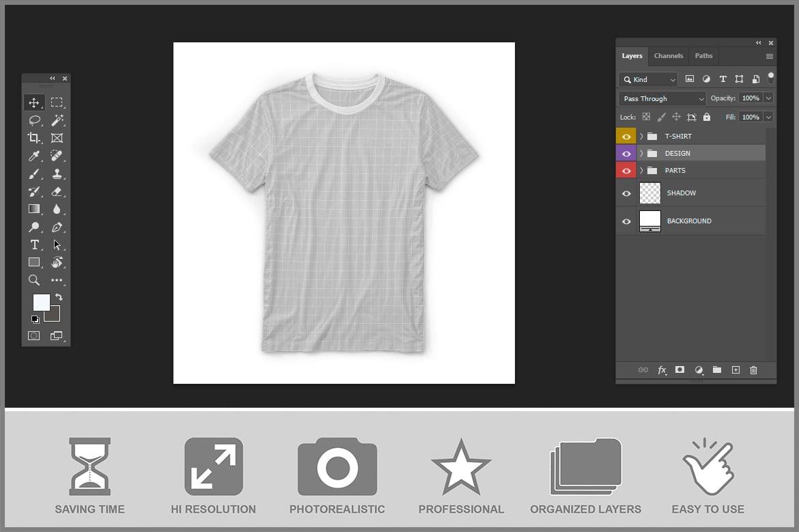Select the Eraser tool
The image size is (799, 532).
[x=57, y=192]
